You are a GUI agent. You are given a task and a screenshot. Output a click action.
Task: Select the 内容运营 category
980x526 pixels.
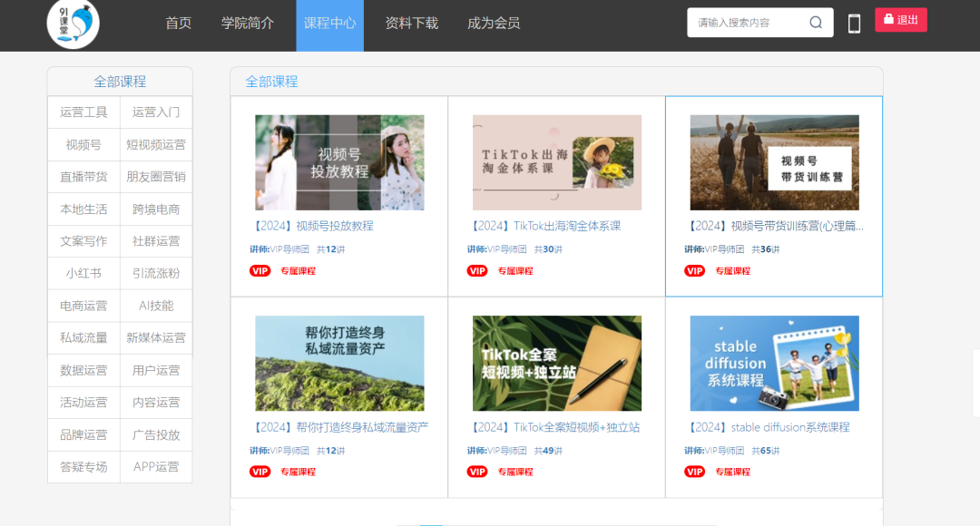tap(156, 403)
